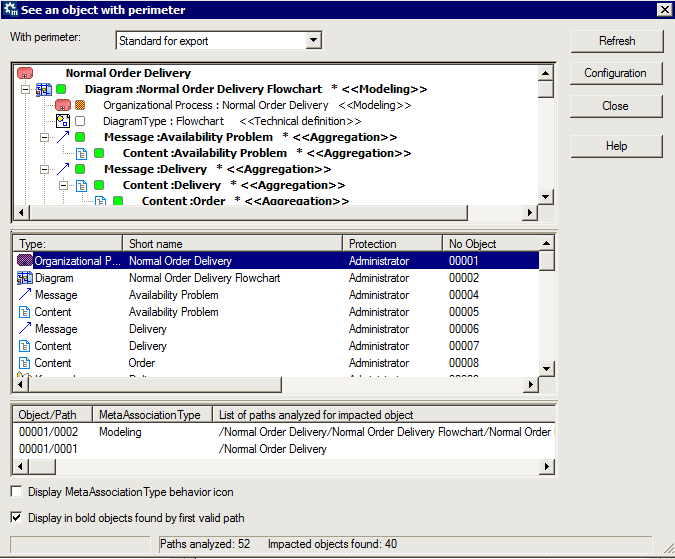Click the Organizational Process icon in the list

(x=25, y=261)
